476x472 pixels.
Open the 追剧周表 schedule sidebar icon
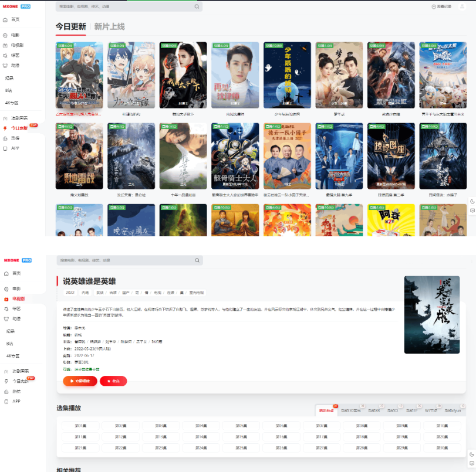point(6,118)
